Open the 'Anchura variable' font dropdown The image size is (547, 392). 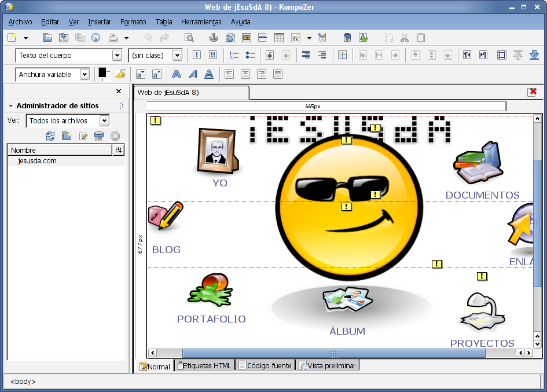point(85,74)
